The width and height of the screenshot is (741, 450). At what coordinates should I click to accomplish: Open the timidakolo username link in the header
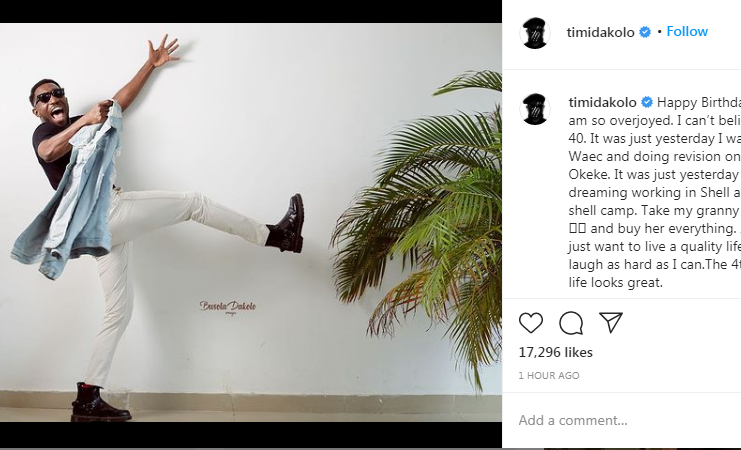(x=600, y=32)
